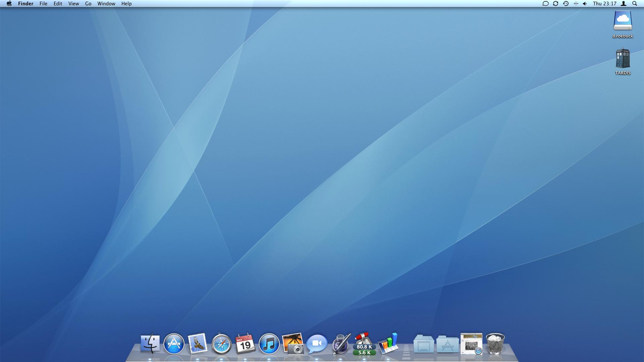The image size is (644, 362).
Task: Click the Apple menu logo
Action: (x=9, y=4)
